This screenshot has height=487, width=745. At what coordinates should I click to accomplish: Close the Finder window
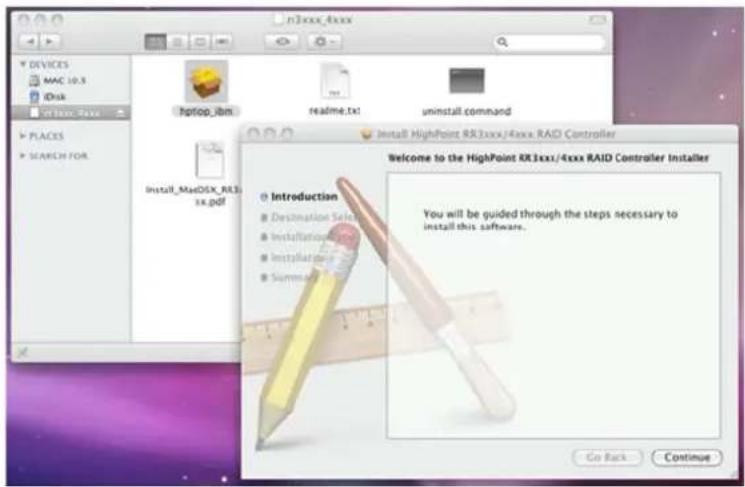[23, 20]
